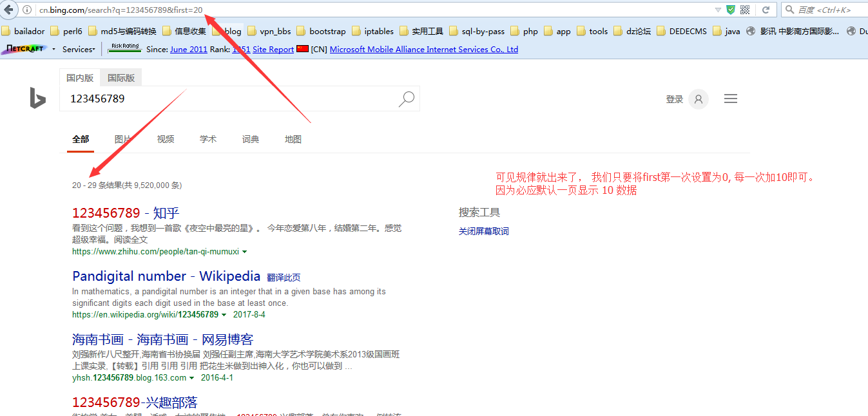Open the dz论坛 bookmark folder
The height and width of the screenshot is (416, 868).
tap(632, 31)
